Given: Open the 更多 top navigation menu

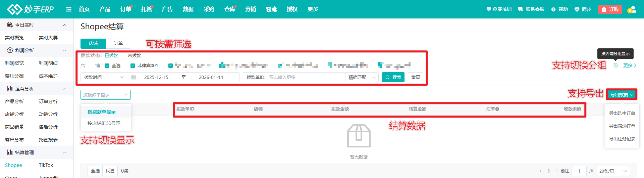Looking at the screenshot, I should [313, 9].
